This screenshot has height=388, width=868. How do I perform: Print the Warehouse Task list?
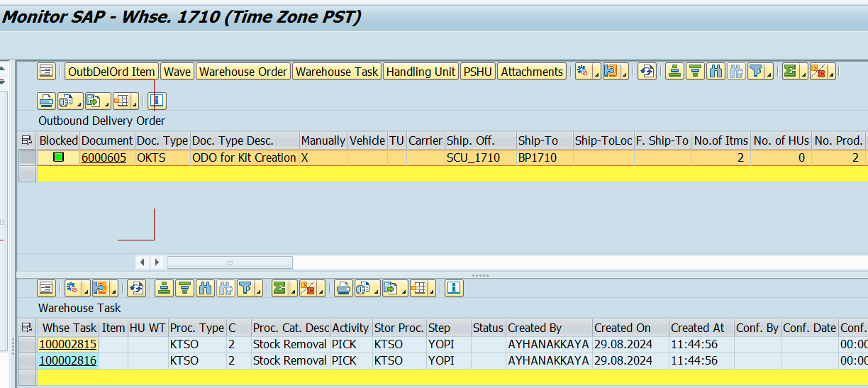[344, 288]
